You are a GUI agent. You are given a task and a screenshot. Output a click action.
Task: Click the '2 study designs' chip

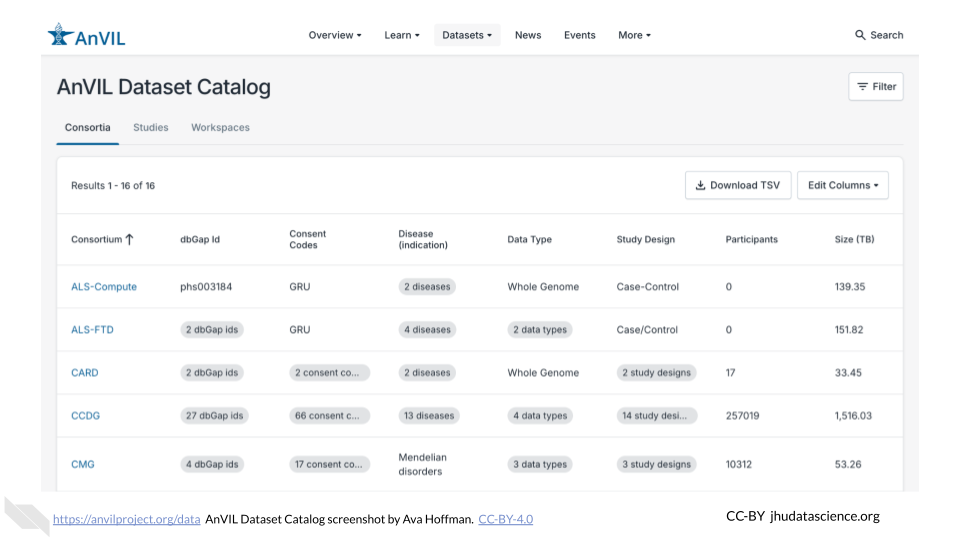coord(656,372)
